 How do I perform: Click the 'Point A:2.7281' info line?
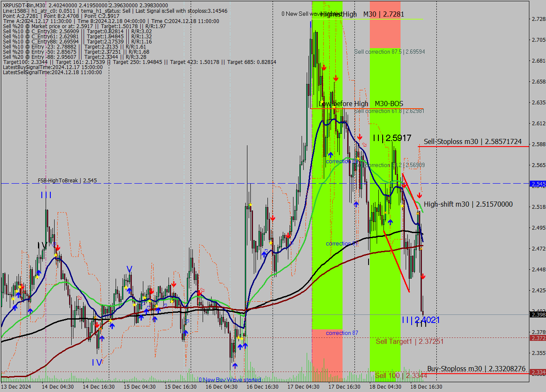pyautogui.click(x=61, y=16)
